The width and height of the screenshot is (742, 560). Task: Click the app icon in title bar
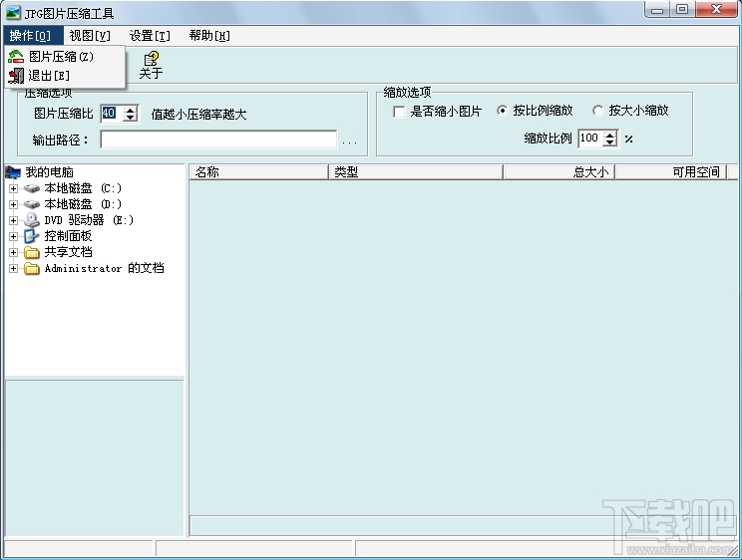click(13, 13)
